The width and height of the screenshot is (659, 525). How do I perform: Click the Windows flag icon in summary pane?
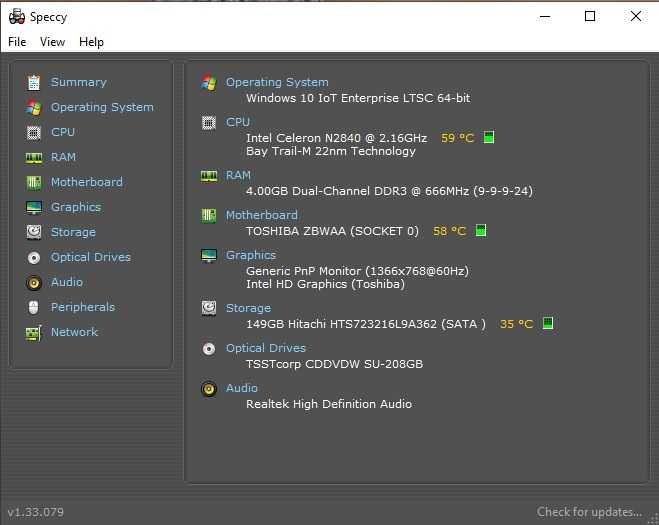[x=208, y=82]
